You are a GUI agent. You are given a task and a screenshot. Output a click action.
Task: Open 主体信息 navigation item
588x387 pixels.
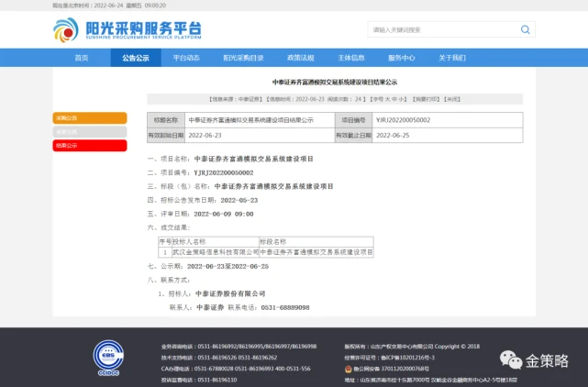[x=351, y=58]
